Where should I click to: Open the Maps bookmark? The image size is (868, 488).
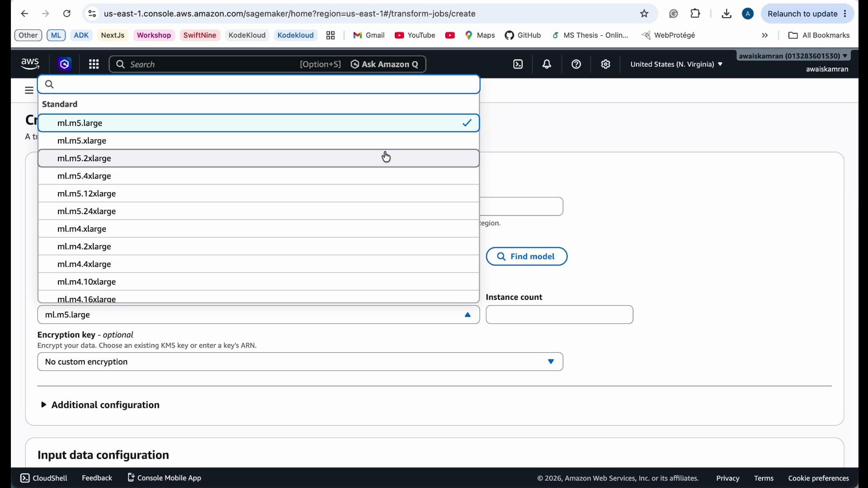pos(481,36)
